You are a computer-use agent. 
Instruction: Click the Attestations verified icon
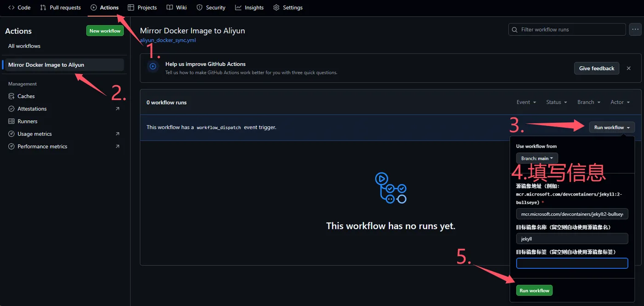coord(11,109)
